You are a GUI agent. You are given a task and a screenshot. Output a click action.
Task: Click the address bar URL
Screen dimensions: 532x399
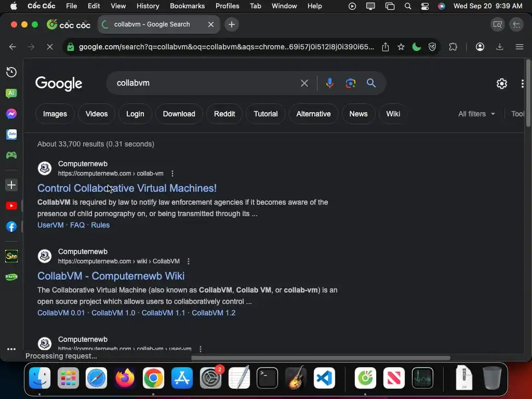coord(227,47)
